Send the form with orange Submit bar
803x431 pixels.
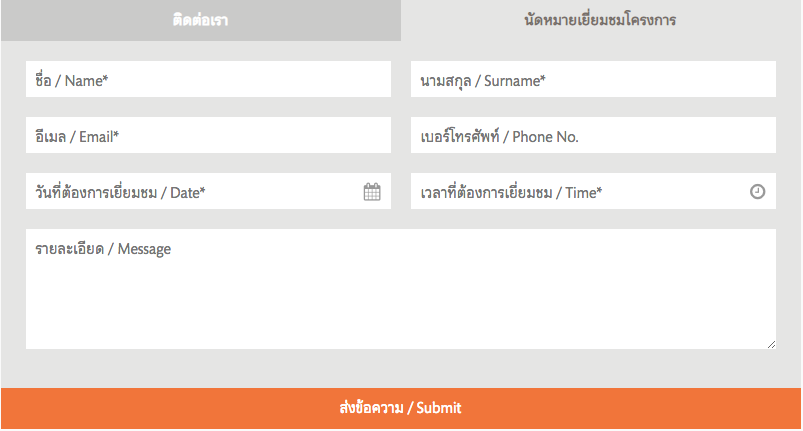[401, 408]
